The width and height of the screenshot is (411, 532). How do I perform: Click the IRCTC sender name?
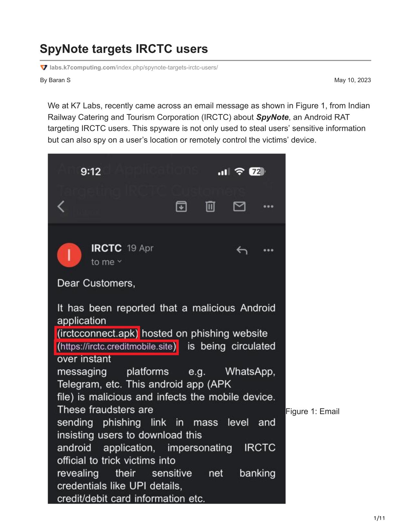pos(106,248)
